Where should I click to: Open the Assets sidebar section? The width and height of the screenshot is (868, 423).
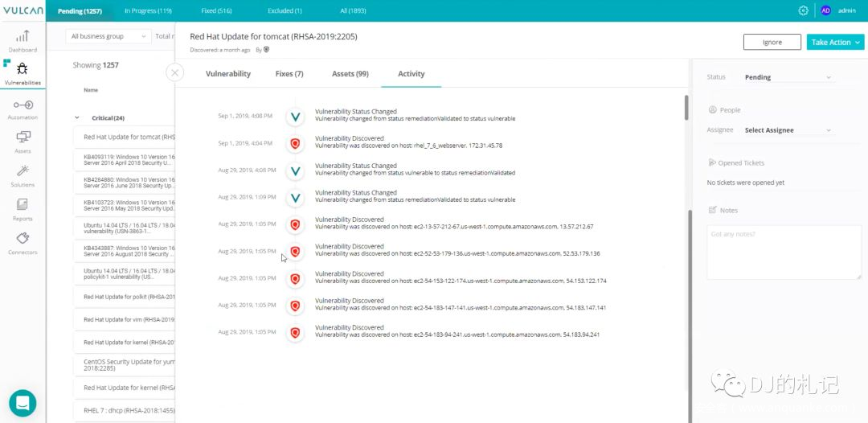coord(23,142)
